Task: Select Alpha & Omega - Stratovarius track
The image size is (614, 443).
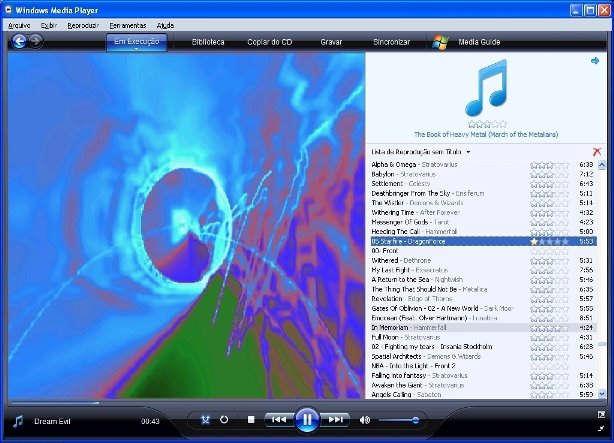Action: pyautogui.click(x=484, y=165)
